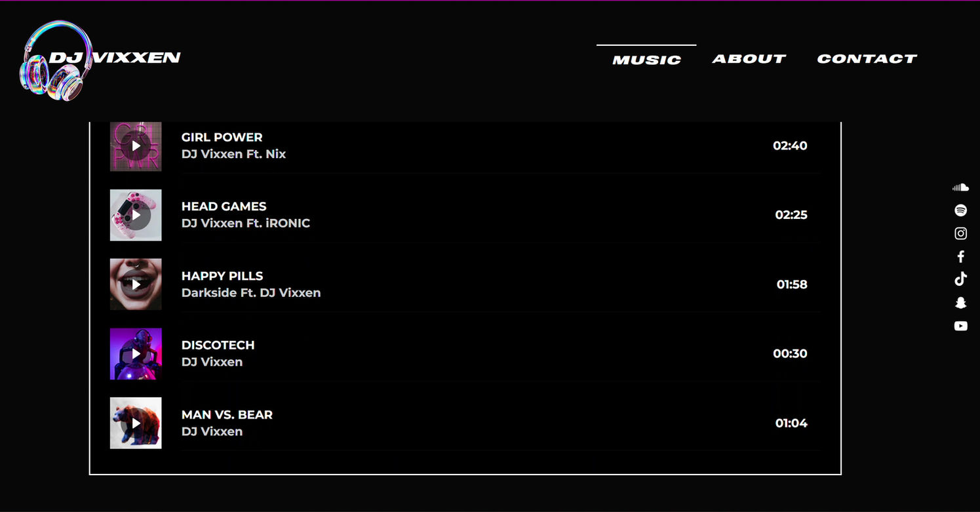
Task: Play the Head Games track
Action: pyautogui.click(x=136, y=215)
